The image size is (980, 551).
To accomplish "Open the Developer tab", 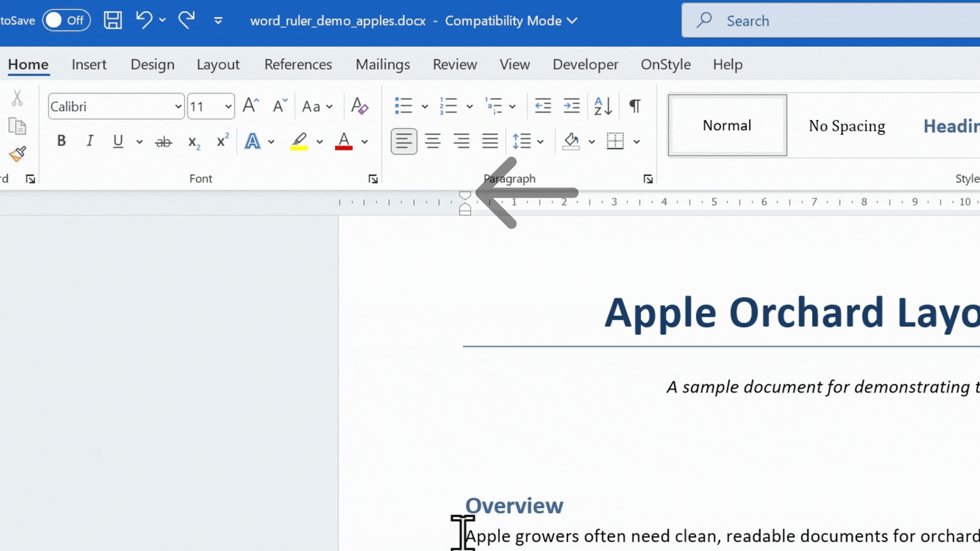I will click(585, 64).
